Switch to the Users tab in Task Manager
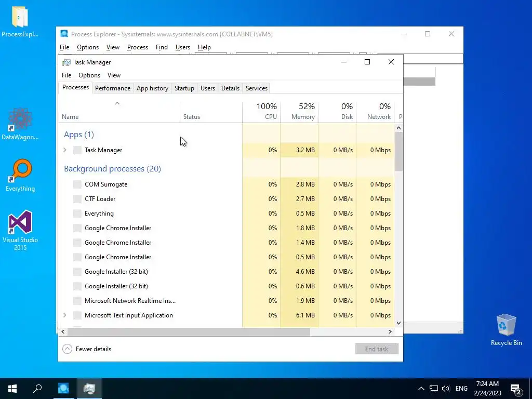 208,88
